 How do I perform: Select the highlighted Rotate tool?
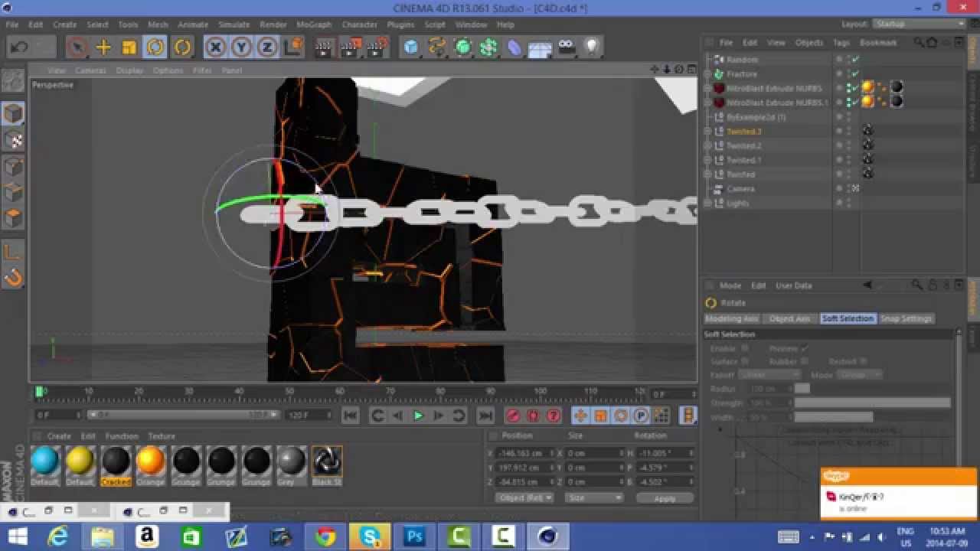155,47
